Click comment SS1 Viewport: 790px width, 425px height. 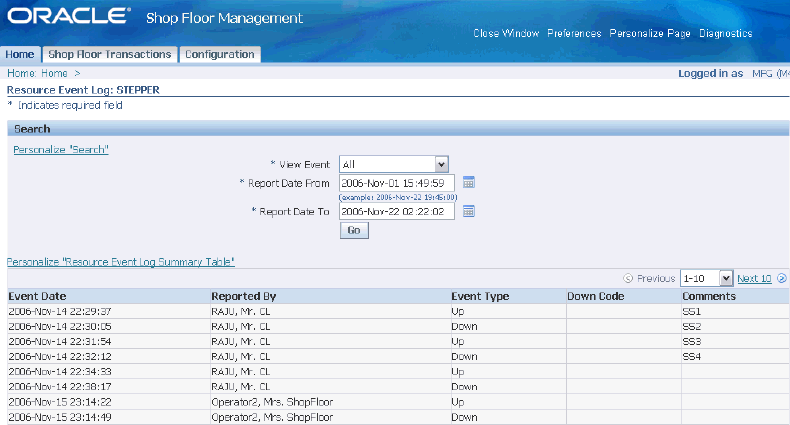692,311
